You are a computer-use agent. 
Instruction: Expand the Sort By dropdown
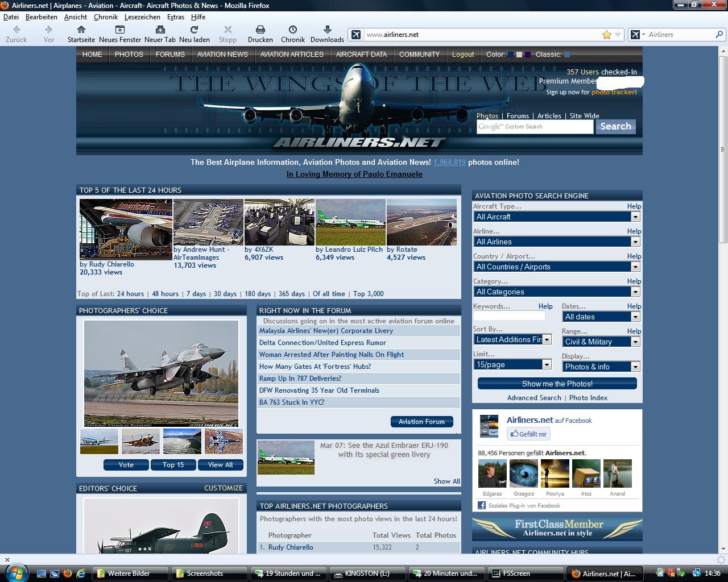click(x=512, y=339)
